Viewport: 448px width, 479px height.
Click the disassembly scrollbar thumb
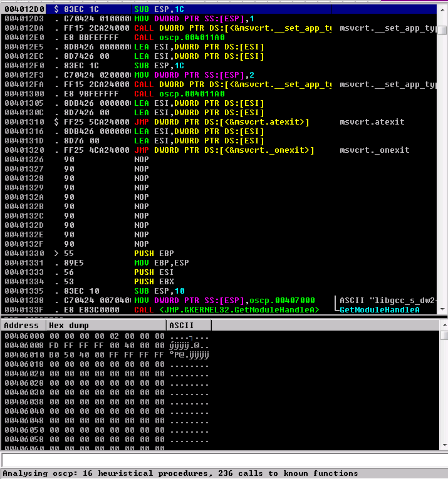coord(442,31)
